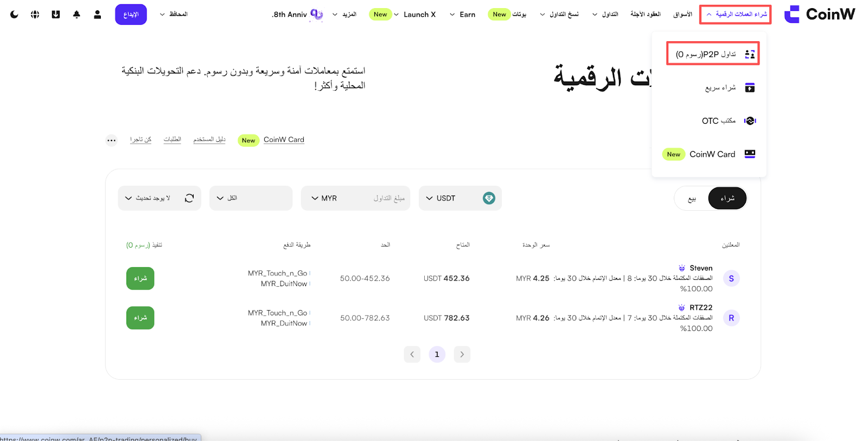Select شراء سريع menu entry
The image size is (868, 441).
(x=720, y=87)
